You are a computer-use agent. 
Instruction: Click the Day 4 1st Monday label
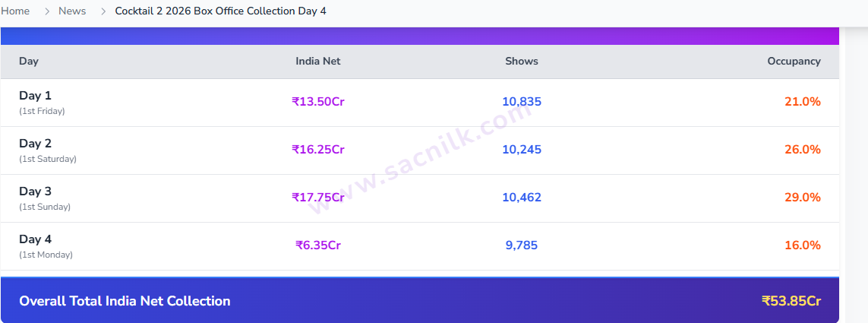(46, 246)
